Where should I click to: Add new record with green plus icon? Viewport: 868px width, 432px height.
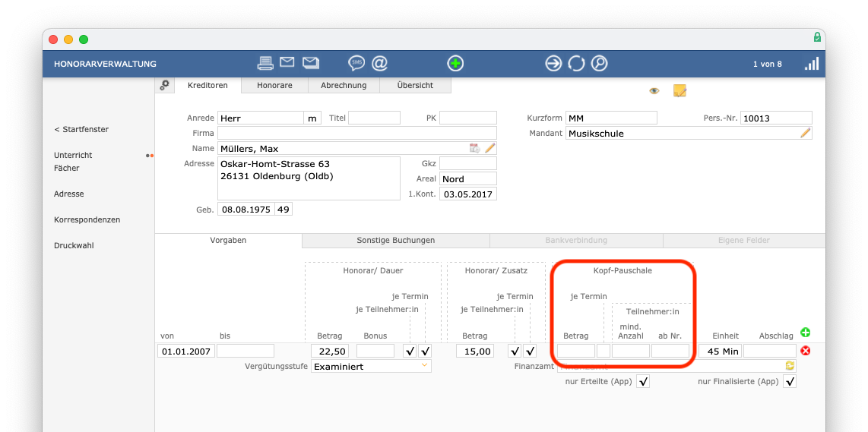455,63
